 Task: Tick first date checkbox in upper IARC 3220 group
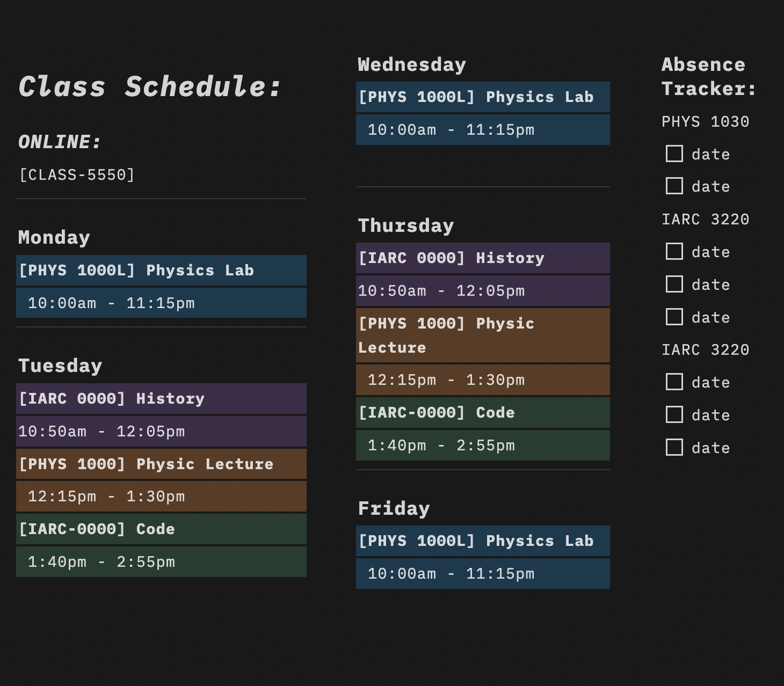coord(674,251)
